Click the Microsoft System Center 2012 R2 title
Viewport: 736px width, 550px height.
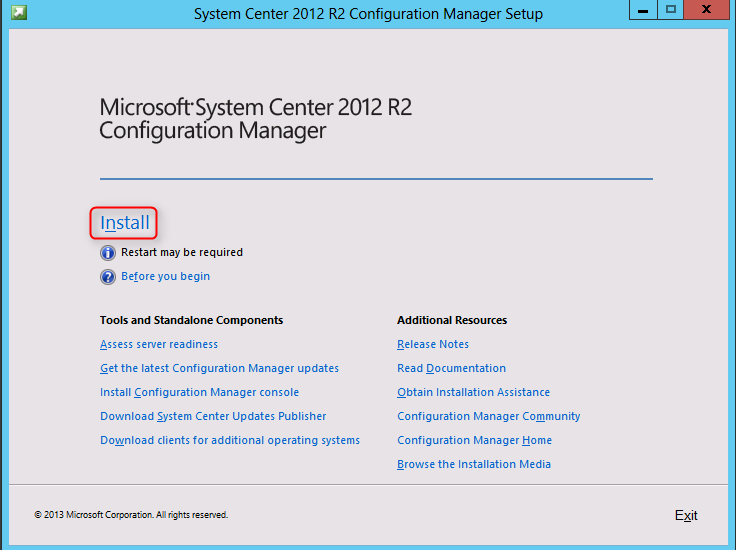pyautogui.click(x=256, y=119)
